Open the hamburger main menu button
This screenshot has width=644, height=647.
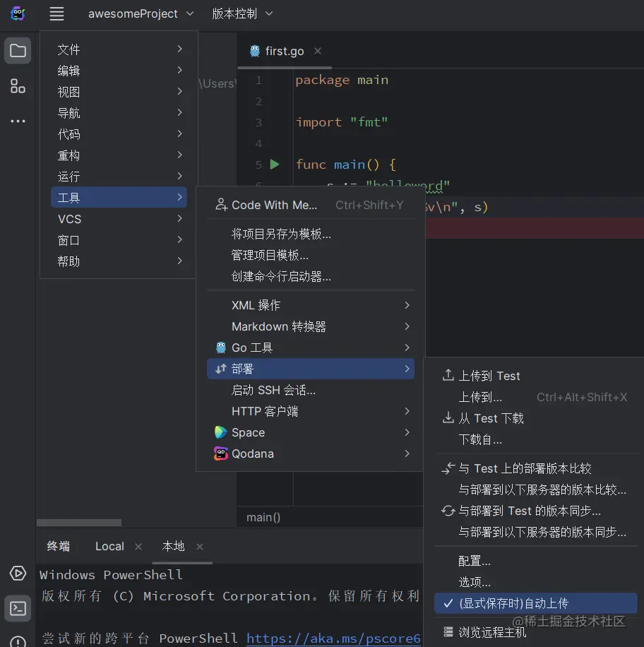coord(56,13)
